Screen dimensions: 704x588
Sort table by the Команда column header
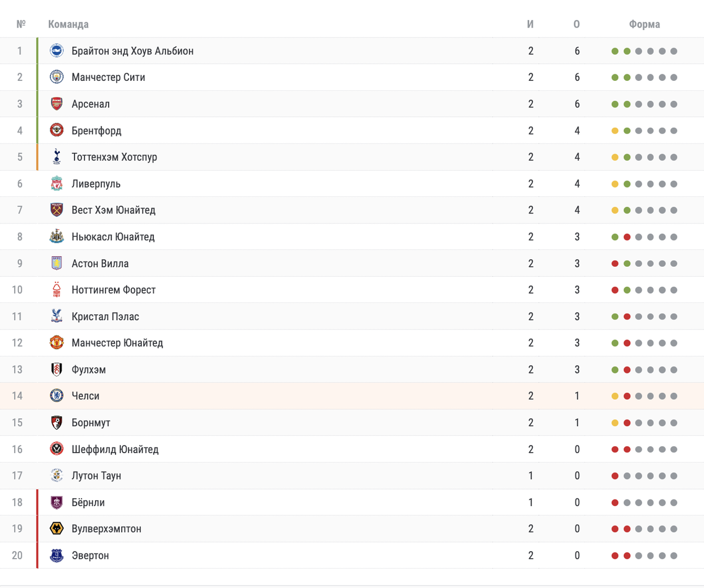click(x=68, y=24)
